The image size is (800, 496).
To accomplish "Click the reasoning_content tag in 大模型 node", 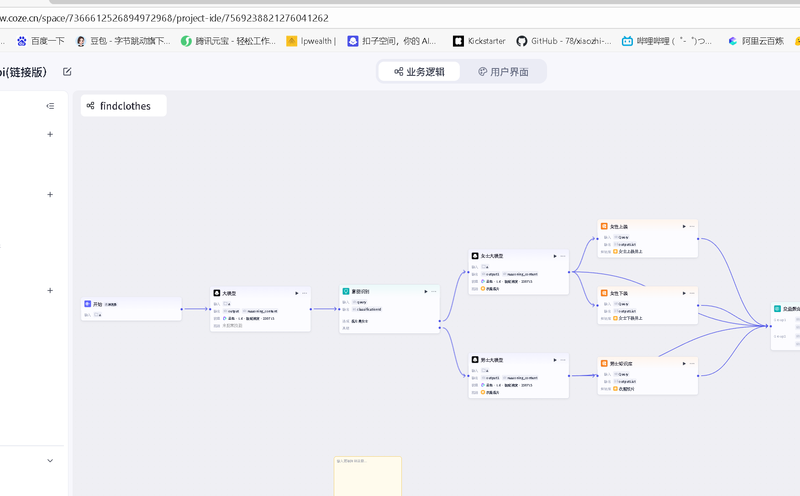I will (261, 311).
